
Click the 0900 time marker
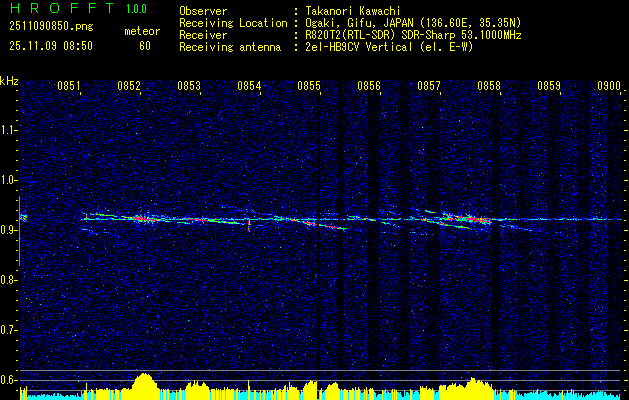pos(609,86)
